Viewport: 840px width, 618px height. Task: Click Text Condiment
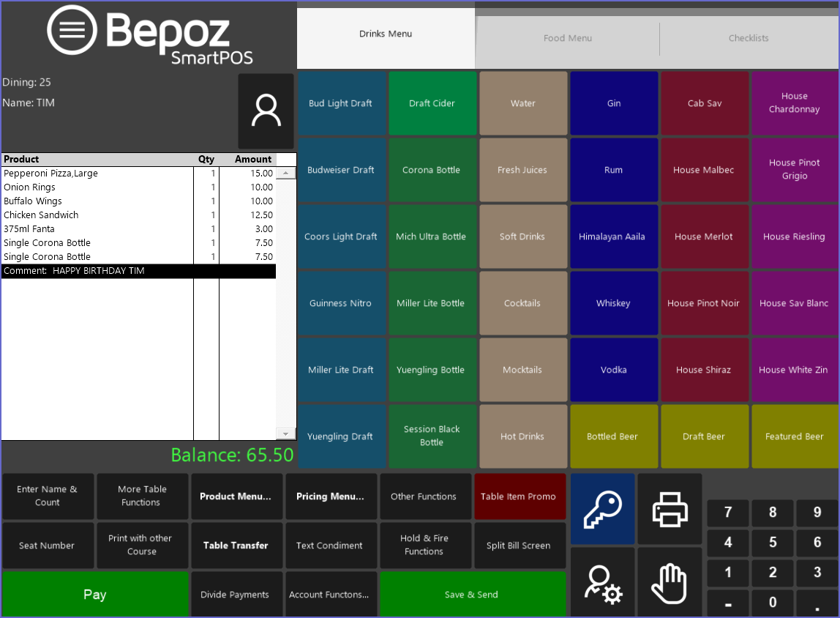pyautogui.click(x=330, y=545)
